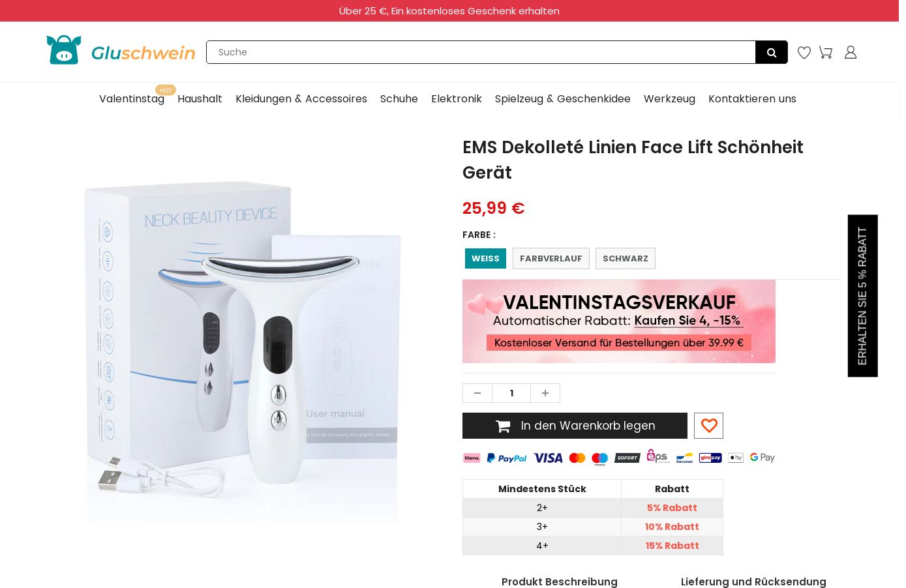Screen dimensions: 906x588
Task: Open the Erhalten Sie 5 % Rabatt tab
Action: [x=862, y=296]
